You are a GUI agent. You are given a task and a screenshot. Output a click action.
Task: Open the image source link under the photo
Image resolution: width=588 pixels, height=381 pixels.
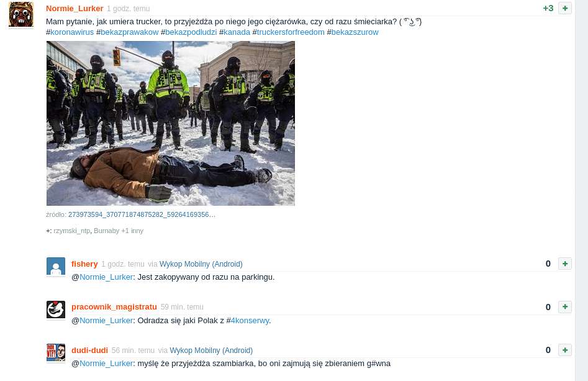[142, 214]
